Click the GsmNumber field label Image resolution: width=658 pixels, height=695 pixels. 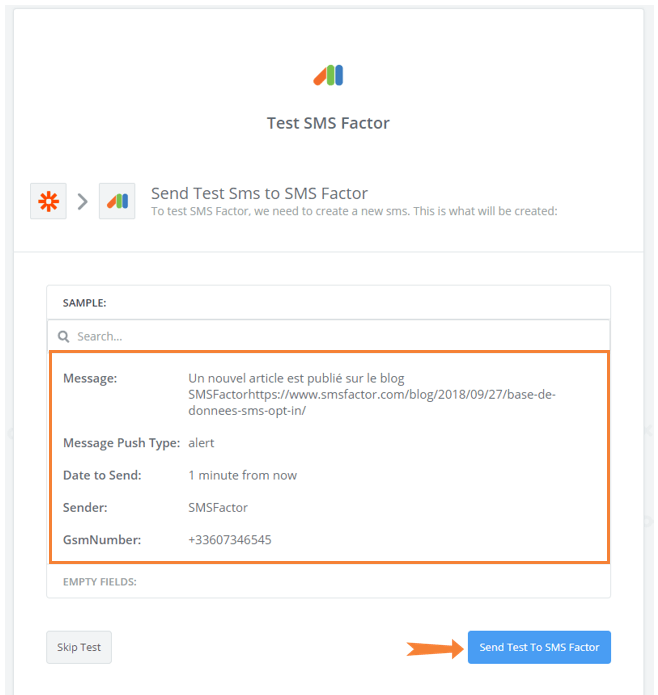click(x=102, y=540)
